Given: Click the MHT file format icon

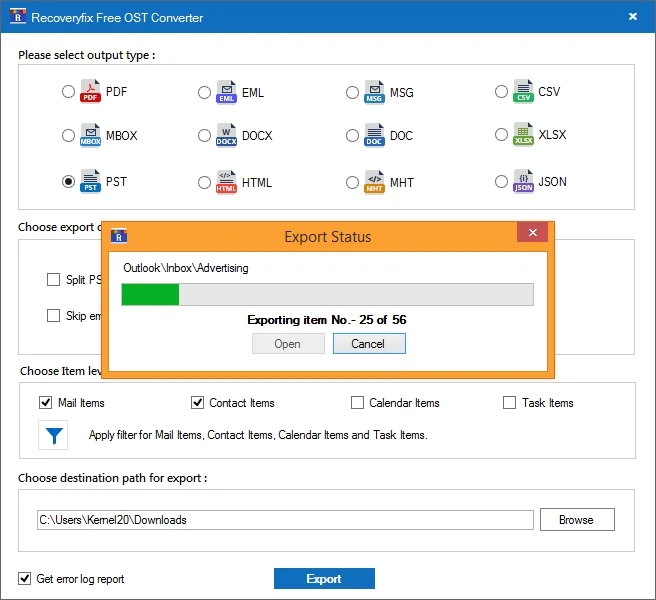Looking at the screenshot, I should pyautogui.click(x=374, y=182).
